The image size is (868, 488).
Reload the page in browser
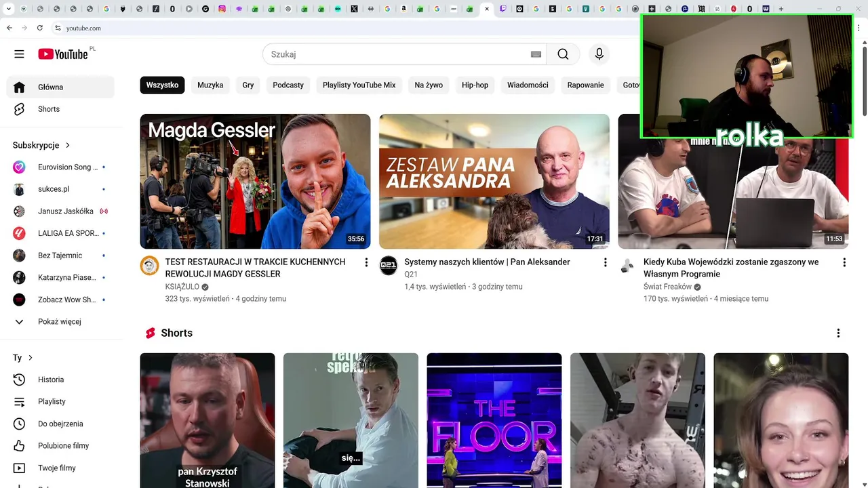point(39,28)
